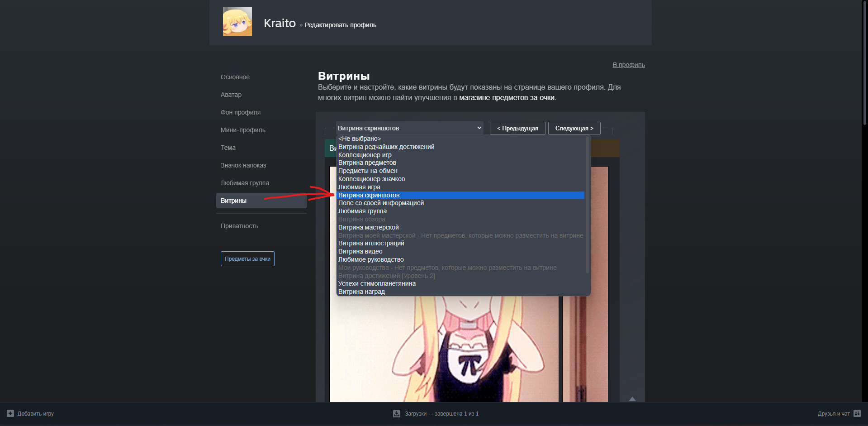Collapse the "Витрина скриншотов" showcase dropdown

coord(409,128)
